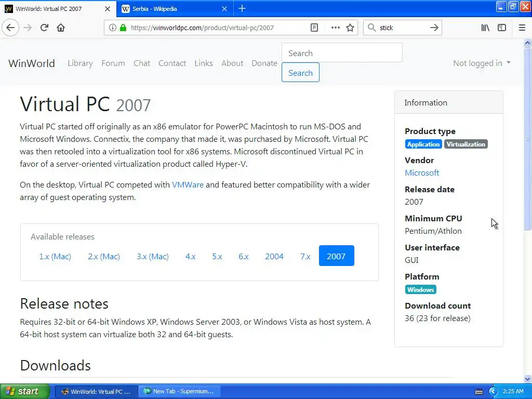This screenshot has height=399, width=532.
Task: Click the keyboard tray icon
Action: (x=478, y=392)
